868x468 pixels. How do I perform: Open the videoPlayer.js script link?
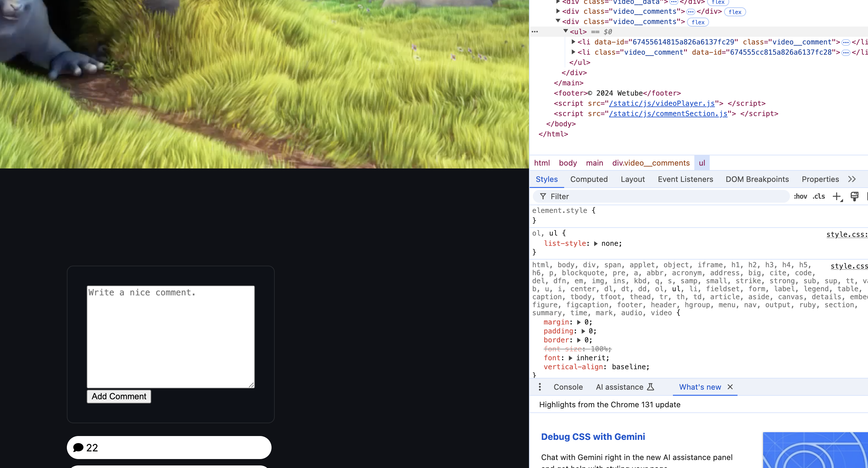[x=661, y=103]
